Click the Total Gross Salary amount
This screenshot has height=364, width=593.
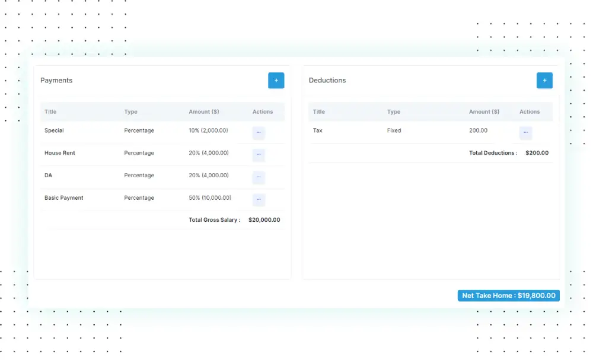click(264, 219)
